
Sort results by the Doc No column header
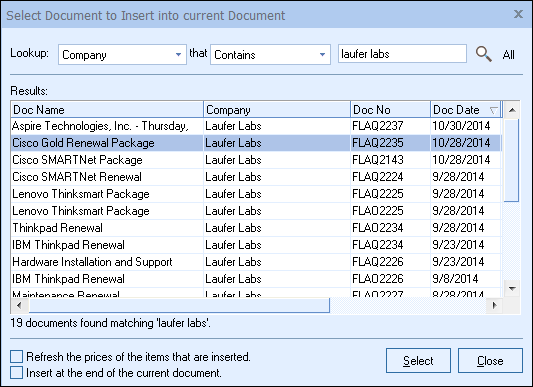[x=390, y=110]
